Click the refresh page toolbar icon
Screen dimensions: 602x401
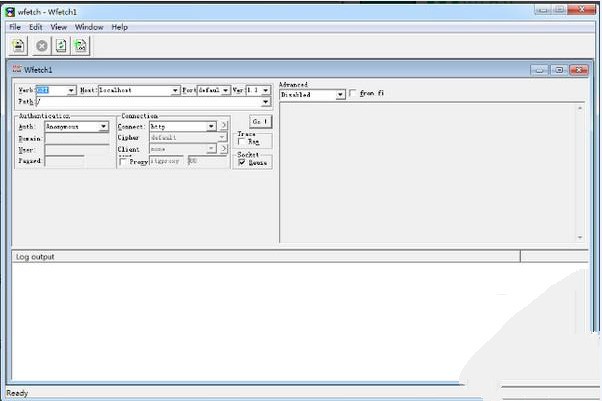tap(61, 46)
